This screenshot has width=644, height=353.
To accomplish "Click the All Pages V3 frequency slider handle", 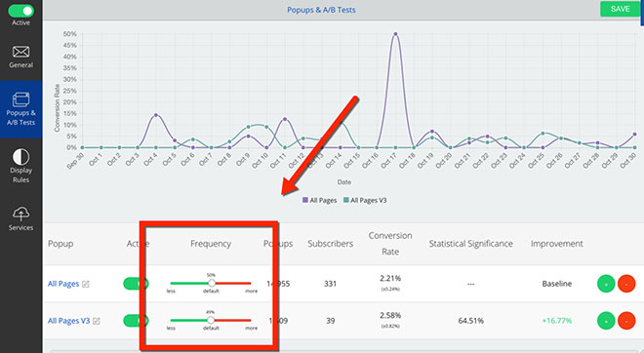I will point(211,320).
